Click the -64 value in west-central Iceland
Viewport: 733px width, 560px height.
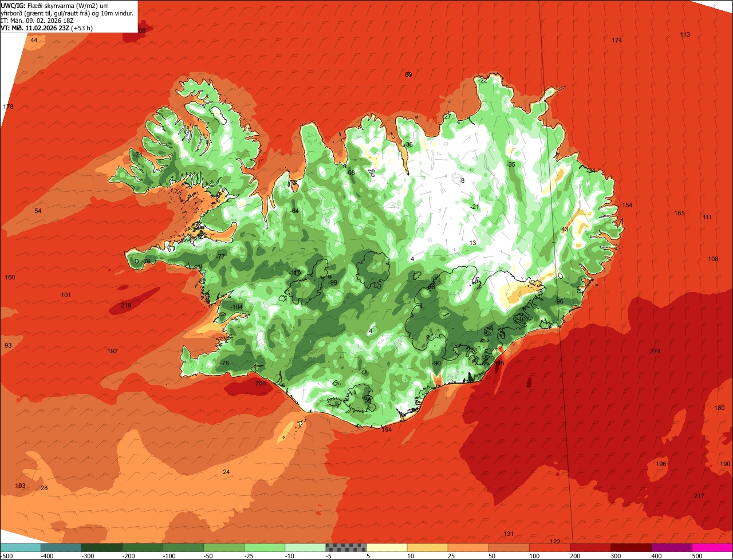click(x=294, y=211)
